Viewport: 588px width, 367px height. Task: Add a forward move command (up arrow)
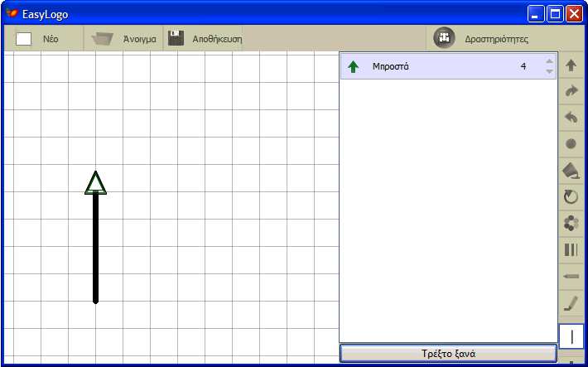click(571, 65)
